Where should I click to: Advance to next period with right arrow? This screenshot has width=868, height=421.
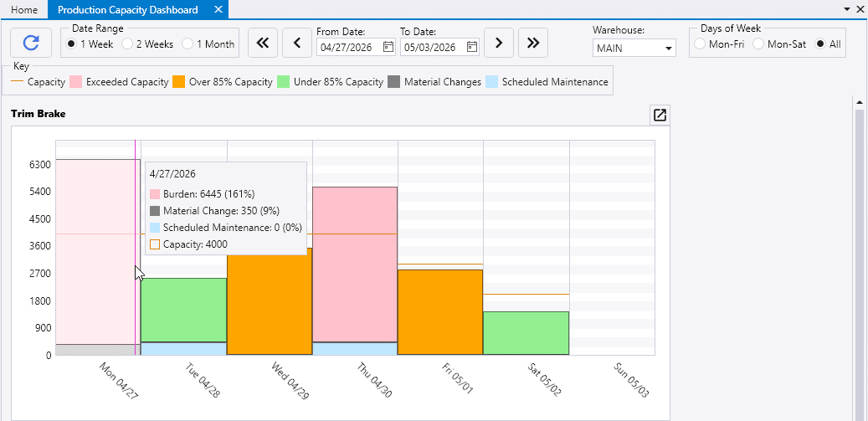click(498, 42)
